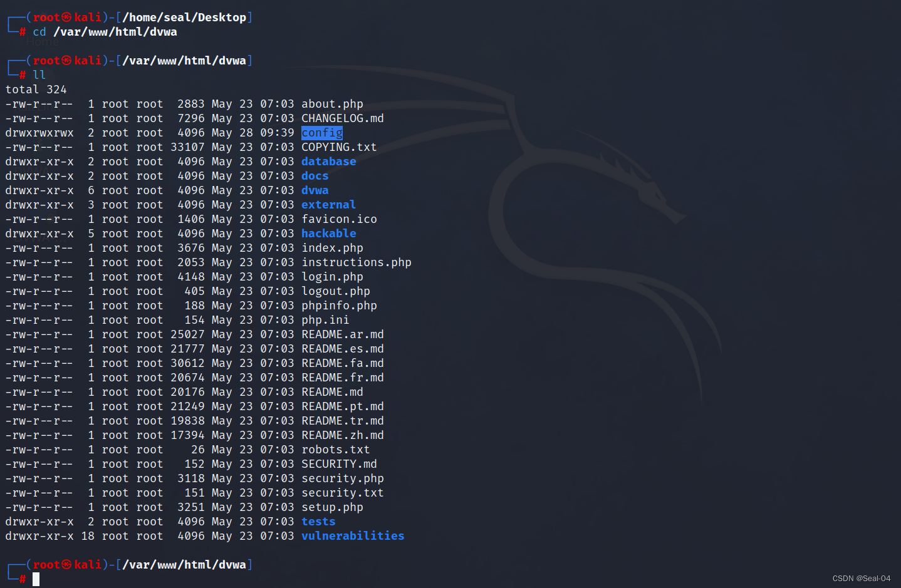Click the link count 18 for vulnerabilities

88,536
